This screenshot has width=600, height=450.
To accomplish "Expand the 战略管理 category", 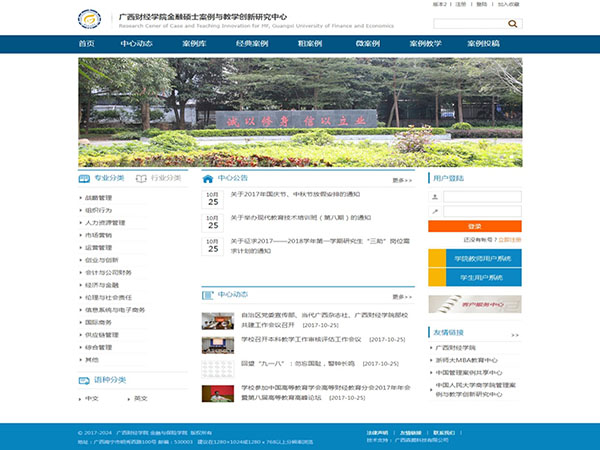I will (99, 197).
